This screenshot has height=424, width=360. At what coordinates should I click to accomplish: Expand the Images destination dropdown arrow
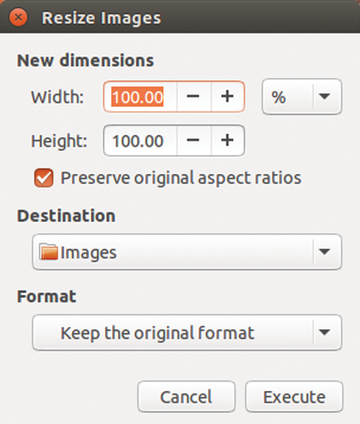pyautogui.click(x=324, y=252)
